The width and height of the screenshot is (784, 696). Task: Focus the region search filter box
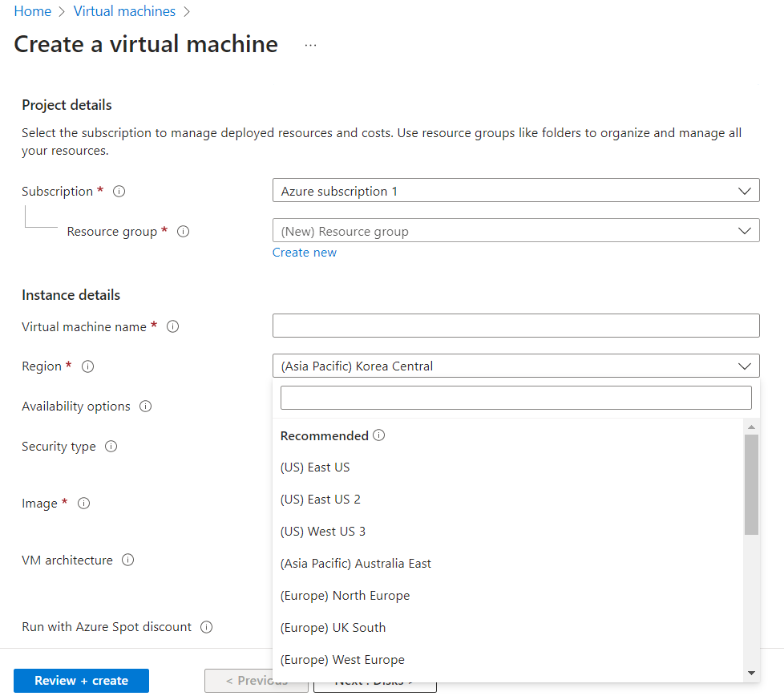516,398
